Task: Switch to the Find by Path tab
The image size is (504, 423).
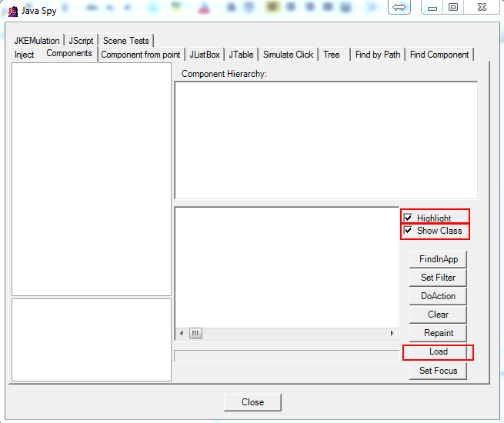Action: pos(378,55)
